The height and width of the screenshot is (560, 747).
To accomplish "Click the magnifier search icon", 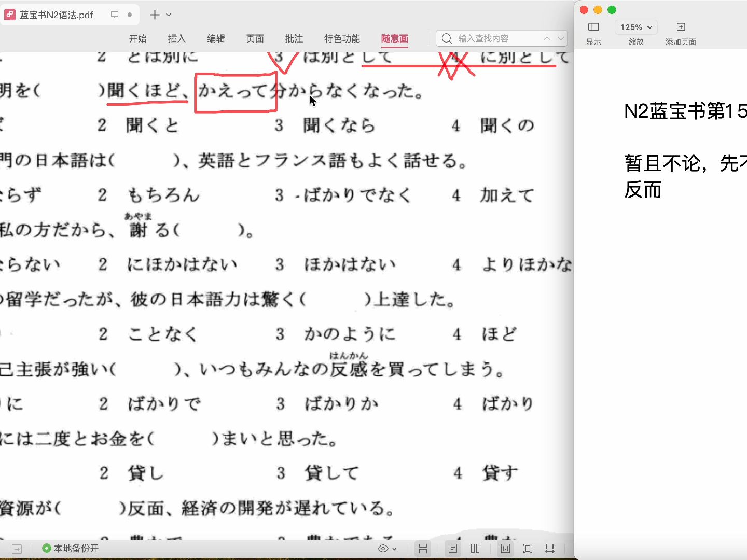I will click(x=447, y=38).
